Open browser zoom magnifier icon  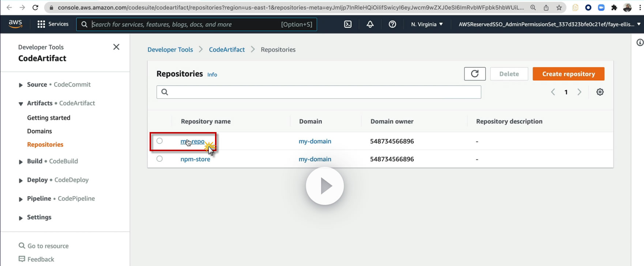pos(533,7)
